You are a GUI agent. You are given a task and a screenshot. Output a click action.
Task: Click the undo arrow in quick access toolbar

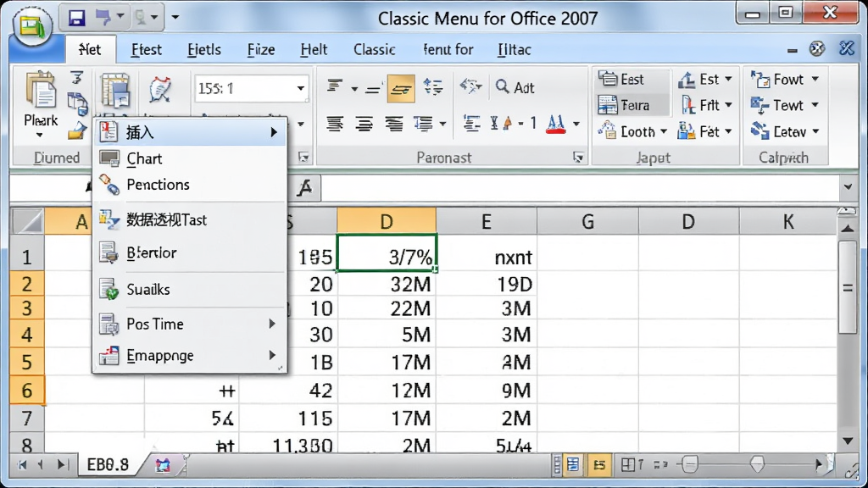coord(103,17)
